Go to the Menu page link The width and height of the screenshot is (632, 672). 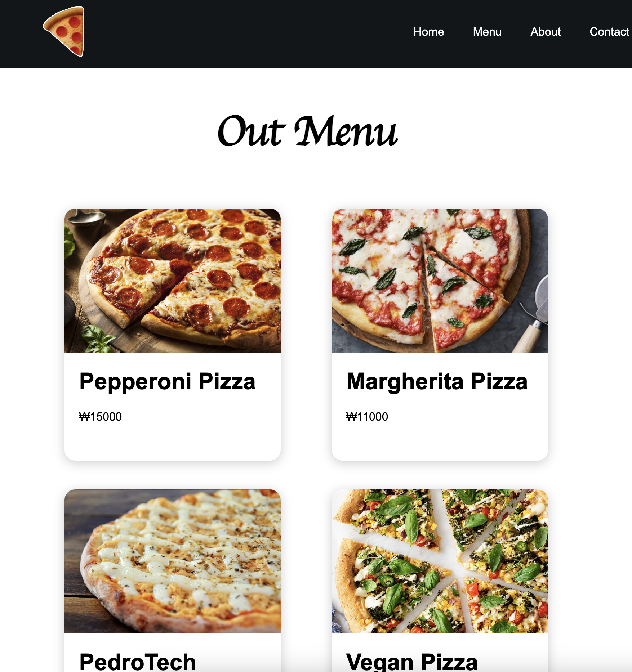click(487, 32)
